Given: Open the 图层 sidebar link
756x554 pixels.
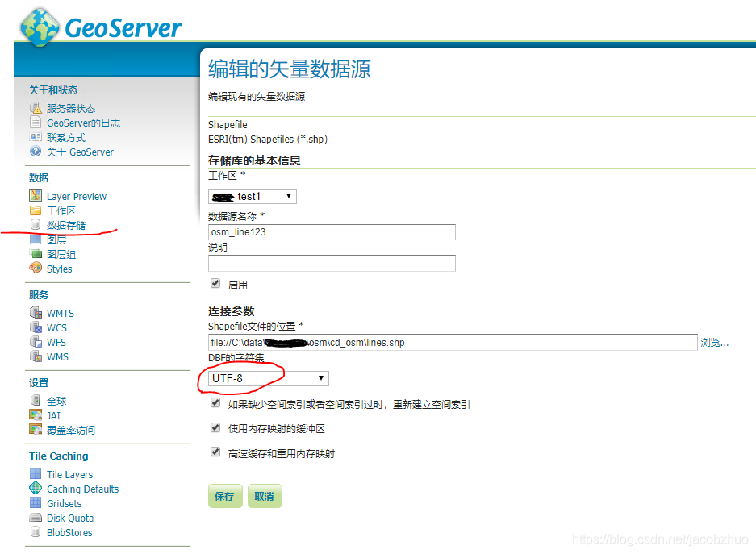Looking at the screenshot, I should (56, 240).
